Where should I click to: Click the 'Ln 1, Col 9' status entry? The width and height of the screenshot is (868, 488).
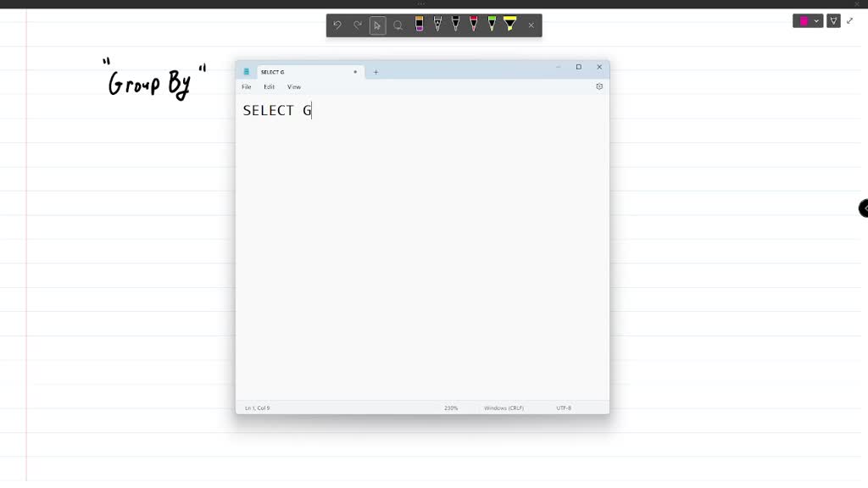coord(258,408)
